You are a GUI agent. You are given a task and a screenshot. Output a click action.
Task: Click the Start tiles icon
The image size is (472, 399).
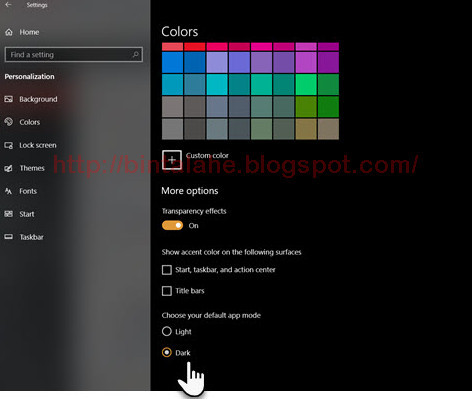point(9,214)
